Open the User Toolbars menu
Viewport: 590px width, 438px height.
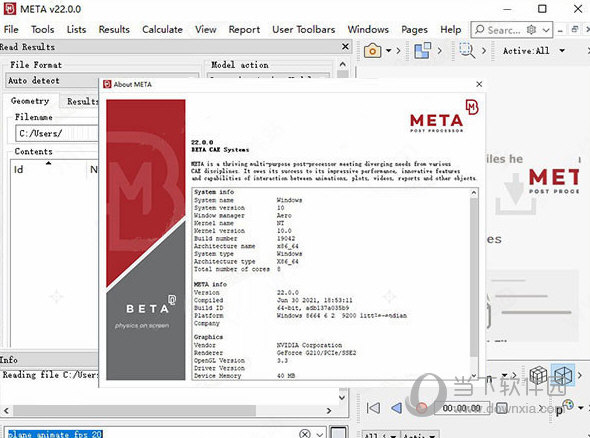(x=304, y=29)
